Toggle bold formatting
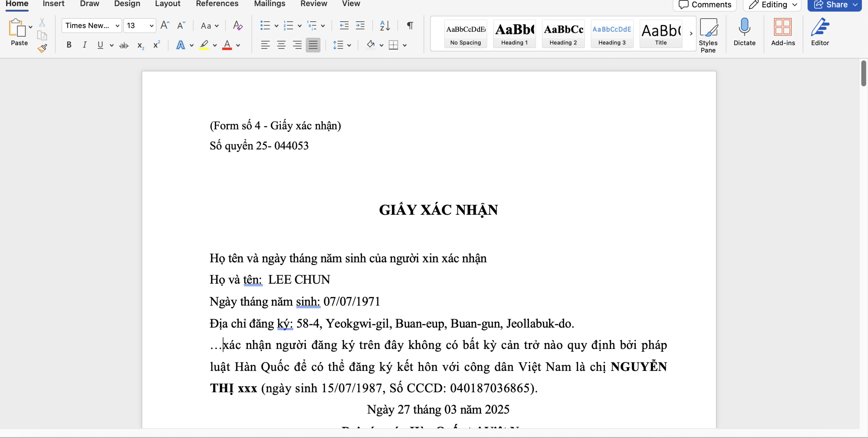 click(x=69, y=45)
